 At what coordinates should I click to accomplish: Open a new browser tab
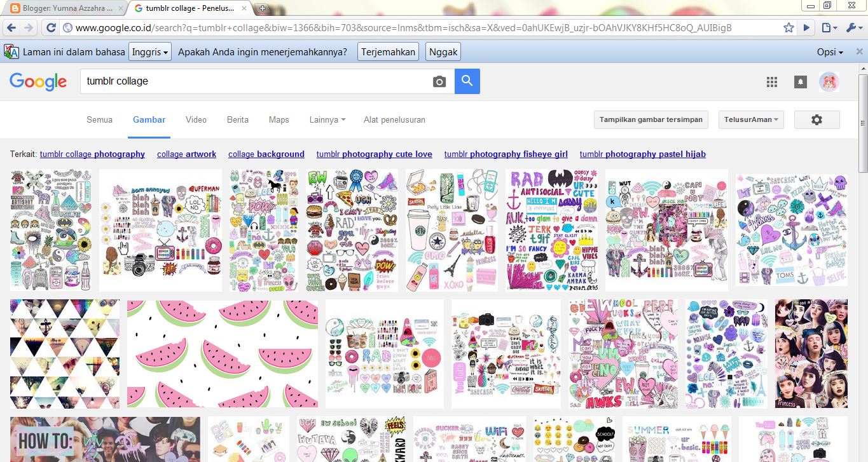click(263, 8)
